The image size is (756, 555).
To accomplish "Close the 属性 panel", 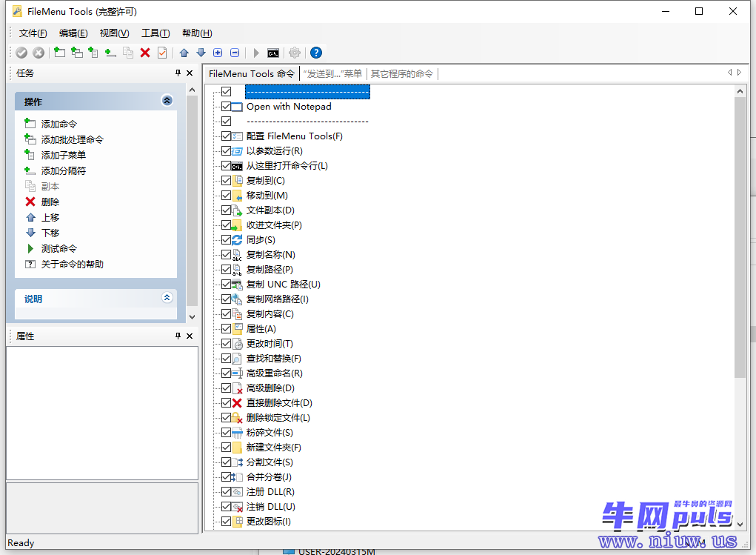I will 190,336.
